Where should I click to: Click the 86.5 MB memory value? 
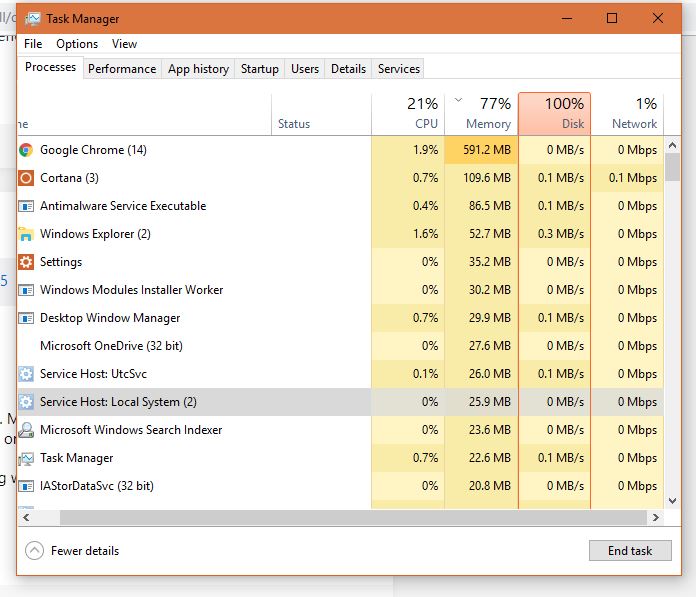click(x=490, y=206)
